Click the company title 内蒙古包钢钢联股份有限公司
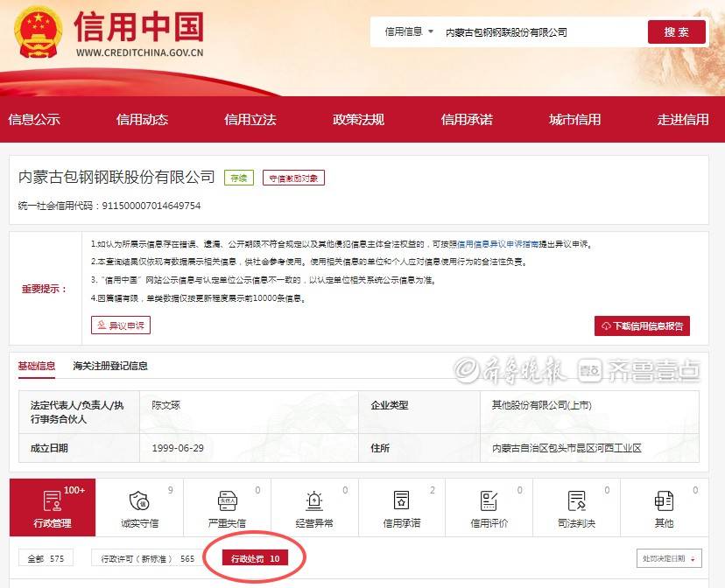725x588 pixels. 116,178
